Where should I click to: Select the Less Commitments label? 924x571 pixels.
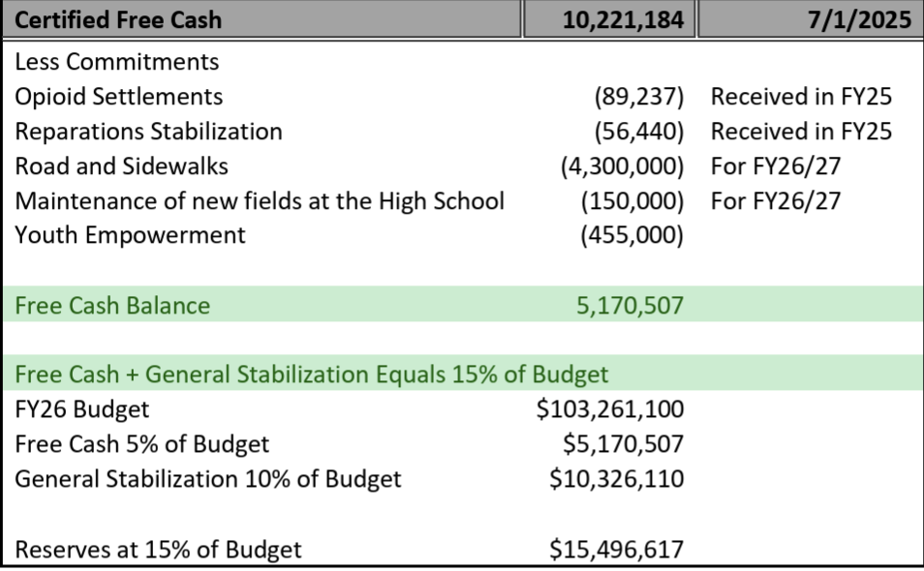click(117, 63)
